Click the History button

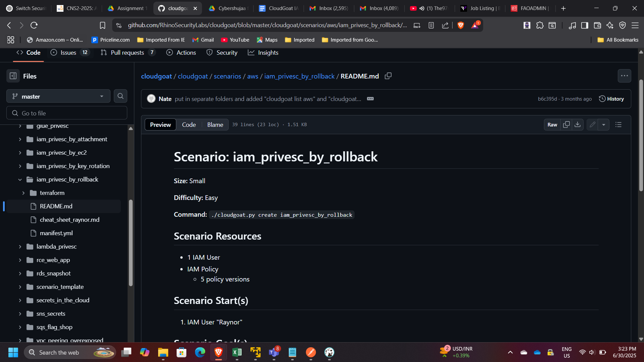[x=611, y=98]
